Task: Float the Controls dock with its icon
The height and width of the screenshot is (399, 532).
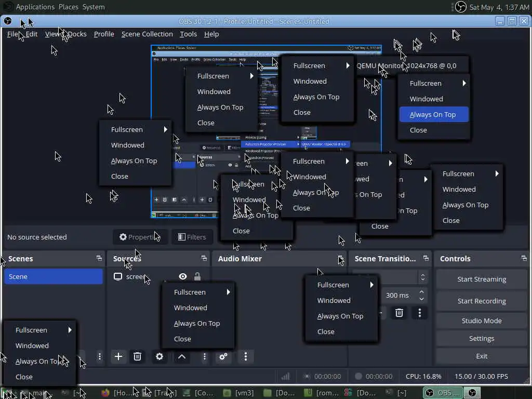Action: pos(524,258)
